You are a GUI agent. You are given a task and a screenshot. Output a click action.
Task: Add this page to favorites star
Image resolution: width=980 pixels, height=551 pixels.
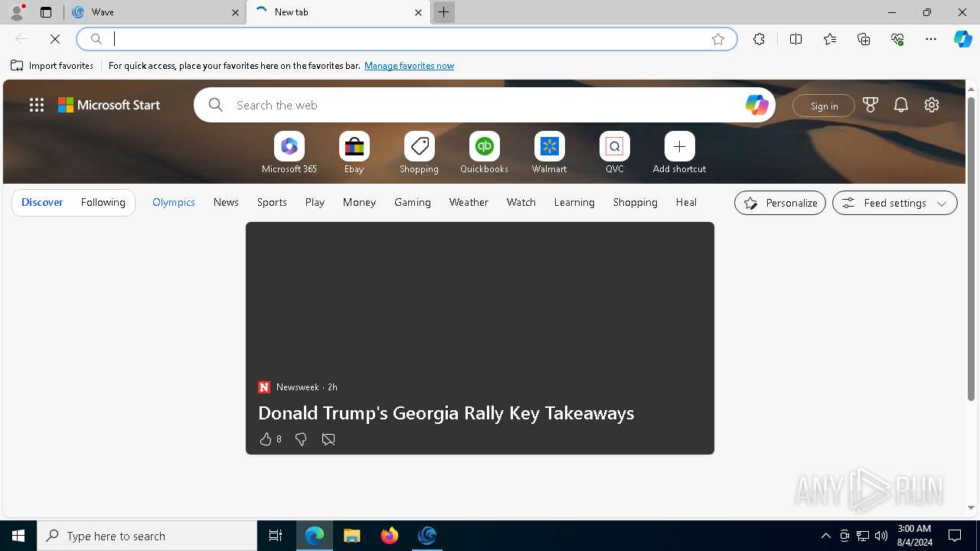718,39
